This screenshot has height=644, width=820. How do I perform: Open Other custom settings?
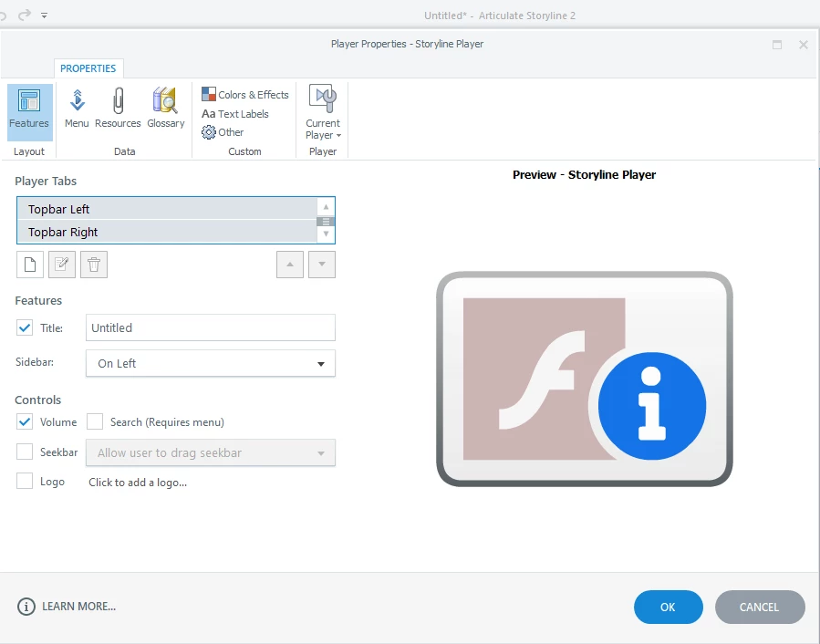[x=223, y=132]
